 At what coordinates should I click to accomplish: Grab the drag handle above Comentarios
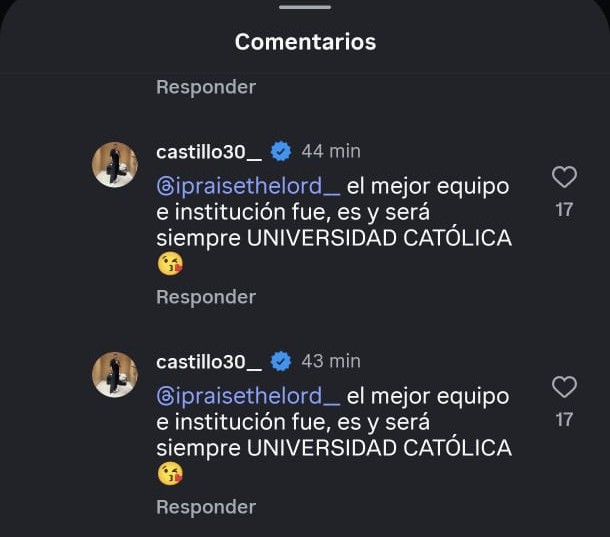click(305, 6)
